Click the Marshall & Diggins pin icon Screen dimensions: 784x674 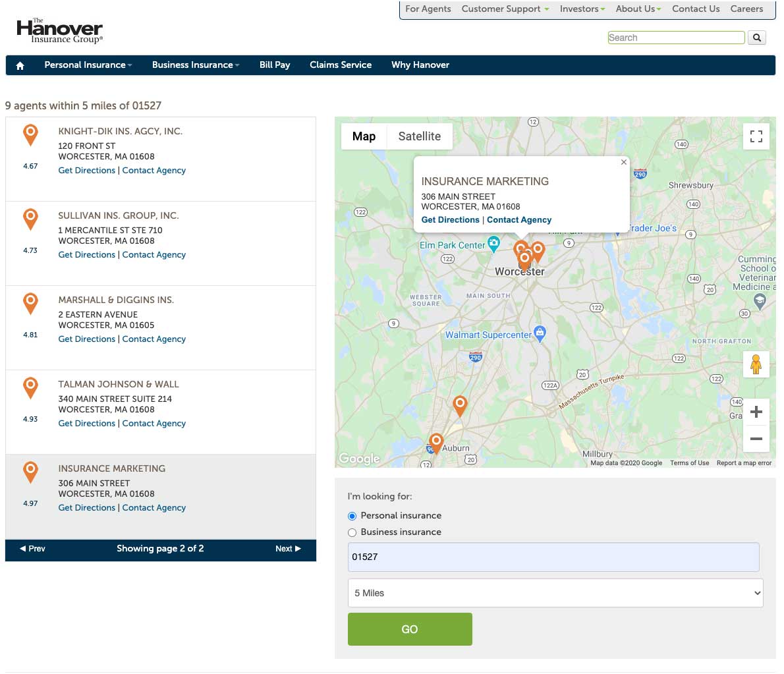pos(30,304)
